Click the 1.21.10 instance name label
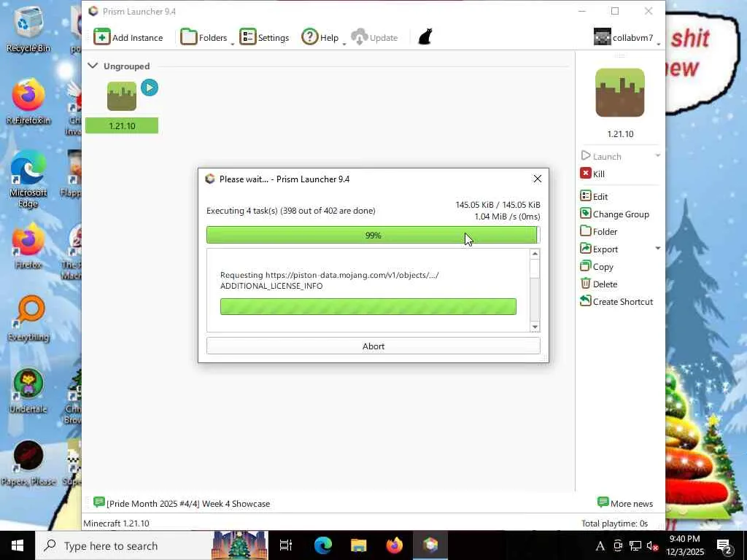Viewport: 747px width, 560px height. 122,125
